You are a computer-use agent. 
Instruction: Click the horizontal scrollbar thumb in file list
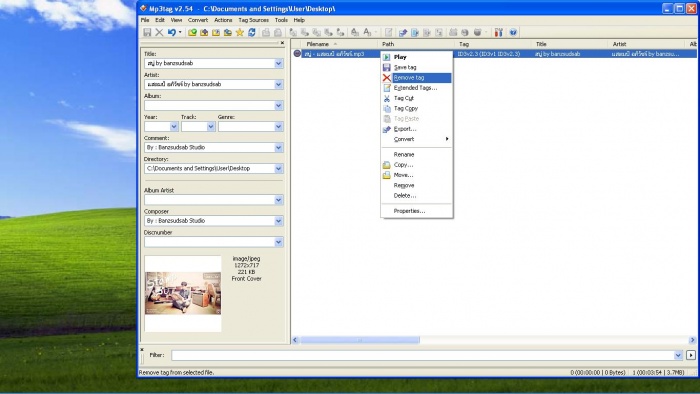click(x=360, y=340)
